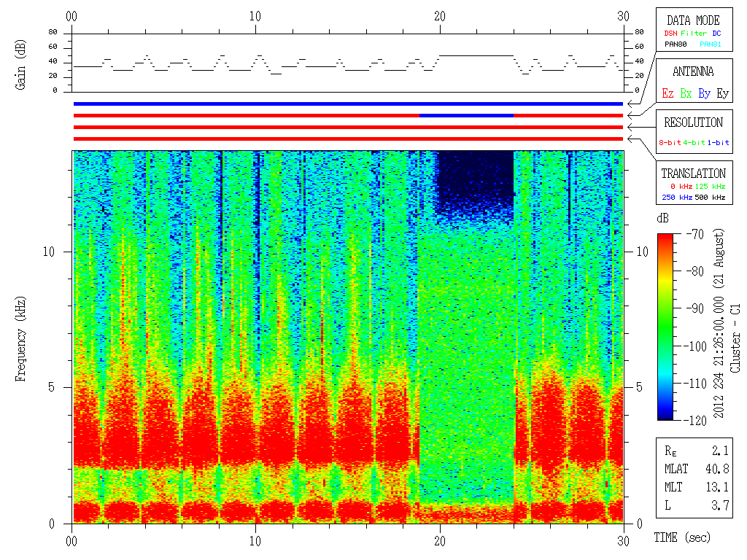The image size is (747, 560).
Task: Click the right gain axis value 60
Action: 639,46
